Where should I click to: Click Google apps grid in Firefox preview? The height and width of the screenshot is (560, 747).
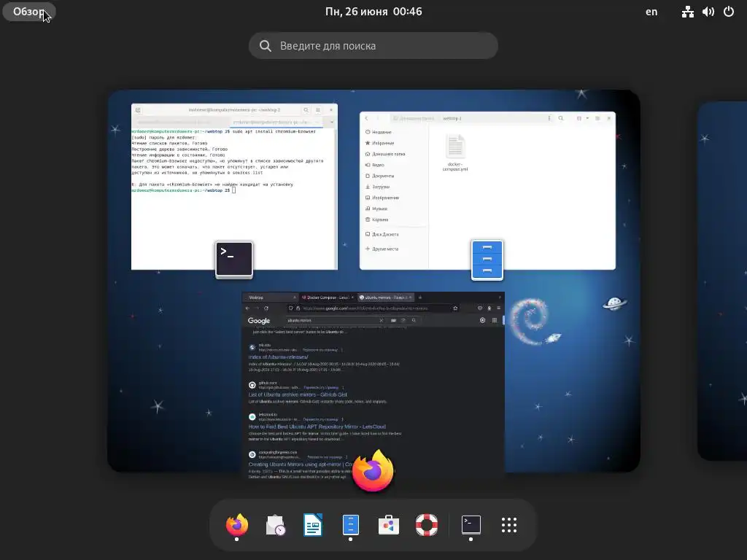coord(495,321)
